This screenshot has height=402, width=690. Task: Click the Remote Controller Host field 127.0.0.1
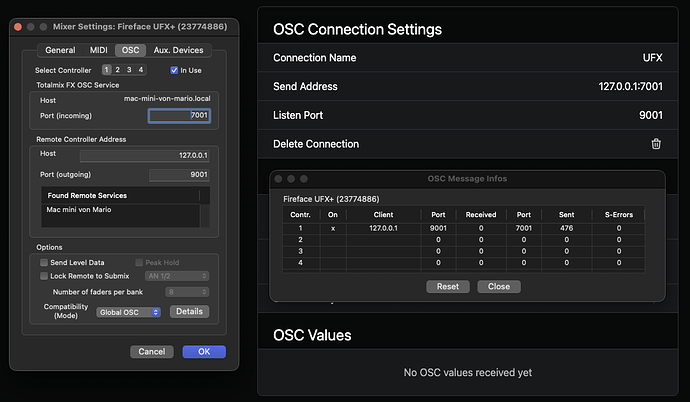tap(144, 155)
